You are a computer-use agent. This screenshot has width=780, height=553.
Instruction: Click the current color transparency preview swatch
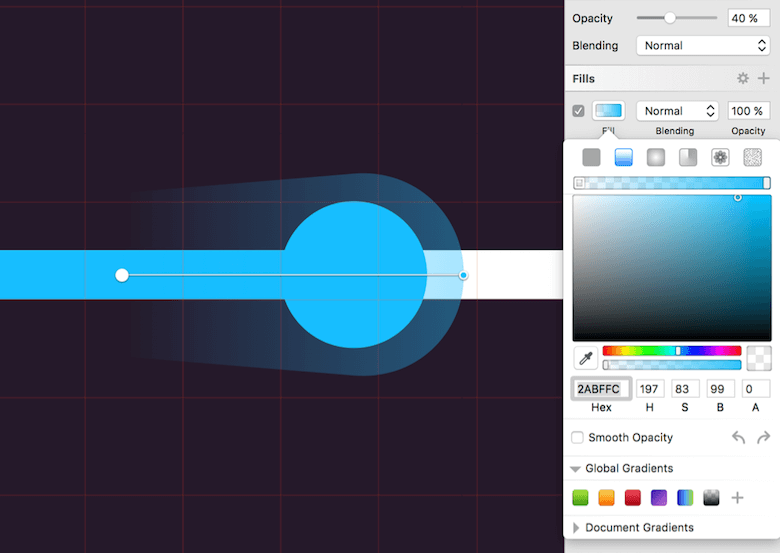(759, 358)
